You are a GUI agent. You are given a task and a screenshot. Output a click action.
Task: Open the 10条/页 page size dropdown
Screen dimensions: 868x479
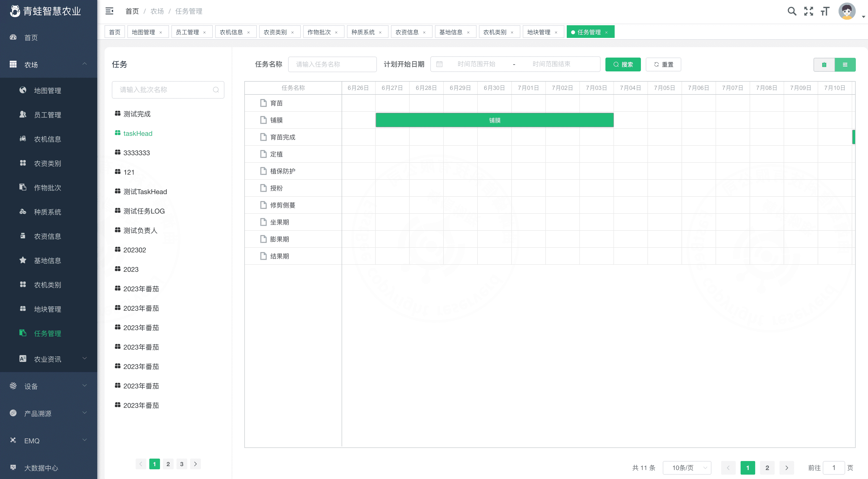click(687, 468)
